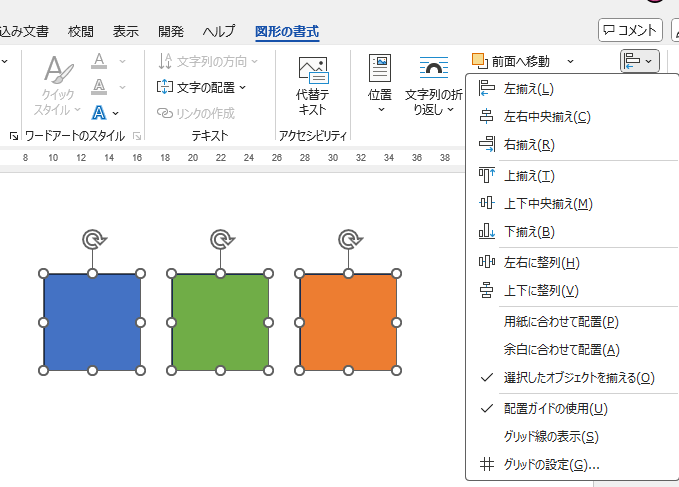Click the blue text effects A icon
679x487 pixels.
coord(99,113)
